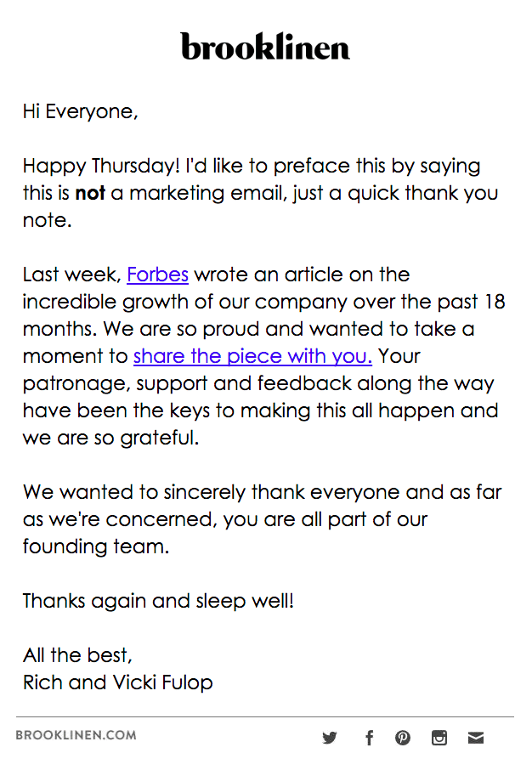Screen dimensions: 532x770
Task: Click the brooklinen logo at top
Action: click(265, 47)
